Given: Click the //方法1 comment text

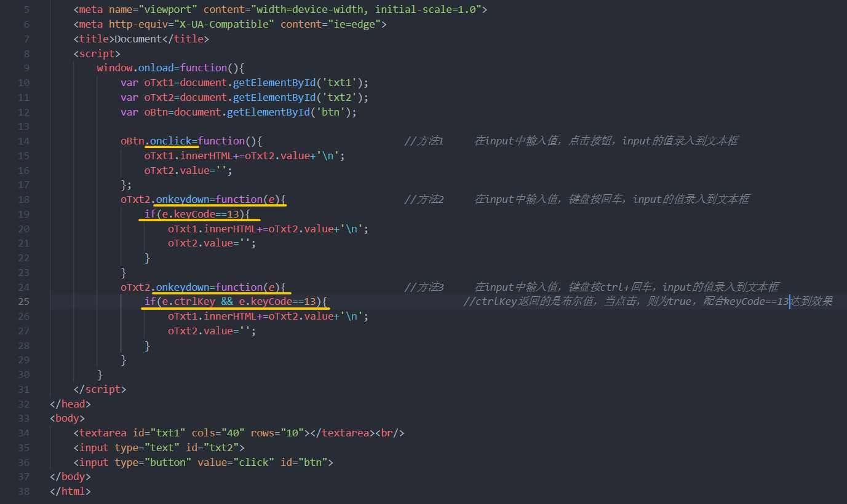Looking at the screenshot, I should (424, 141).
